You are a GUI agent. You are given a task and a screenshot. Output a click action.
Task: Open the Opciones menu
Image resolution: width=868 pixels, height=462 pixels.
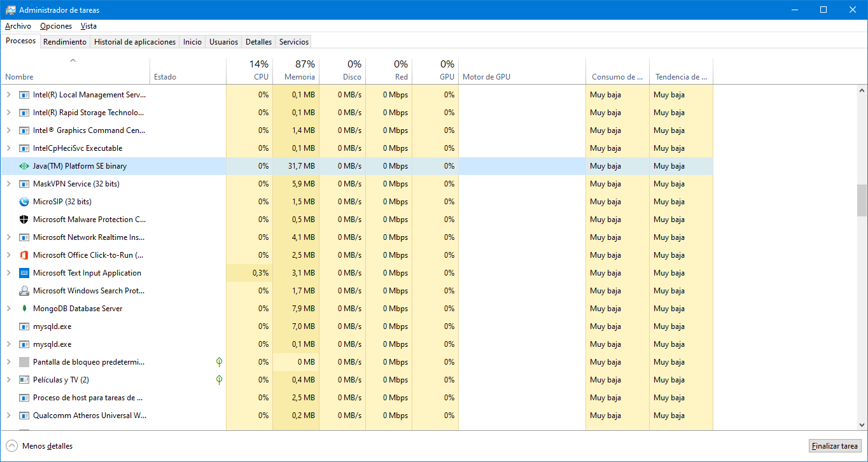pos(56,26)
